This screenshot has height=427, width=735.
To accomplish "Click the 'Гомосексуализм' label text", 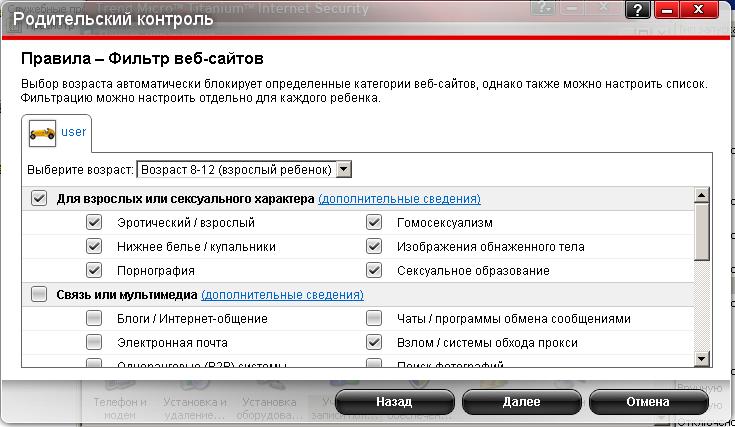I will coord(444,223).
